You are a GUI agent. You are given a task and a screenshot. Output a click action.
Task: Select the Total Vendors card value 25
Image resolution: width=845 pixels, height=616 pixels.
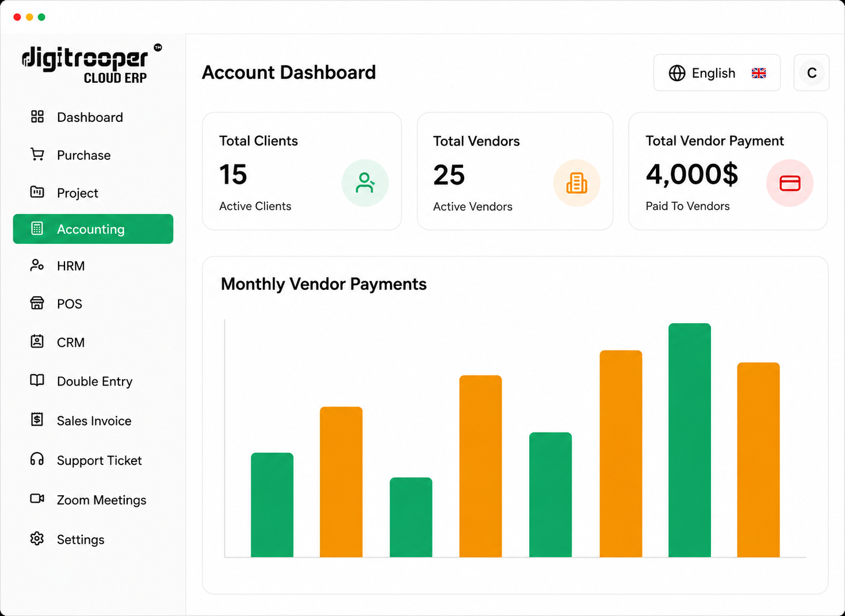pos(449,175)
